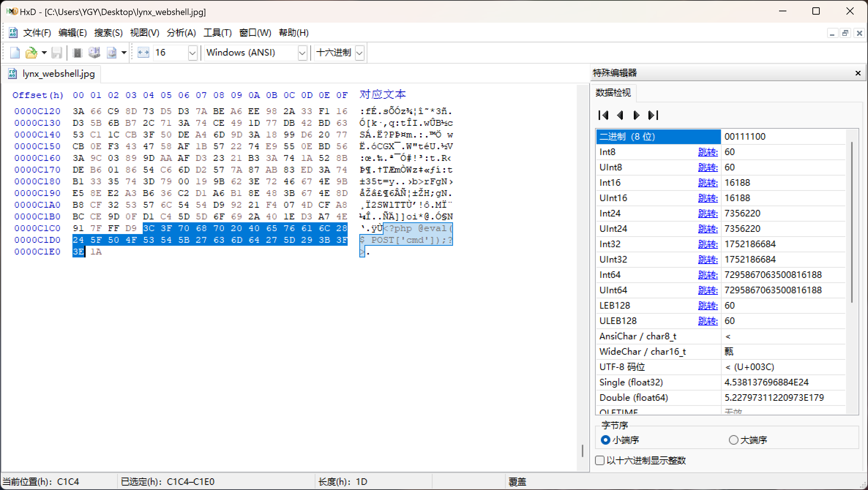Select the 大端序 radio button
Screen dimensions: 868x490
pos(733,440)
